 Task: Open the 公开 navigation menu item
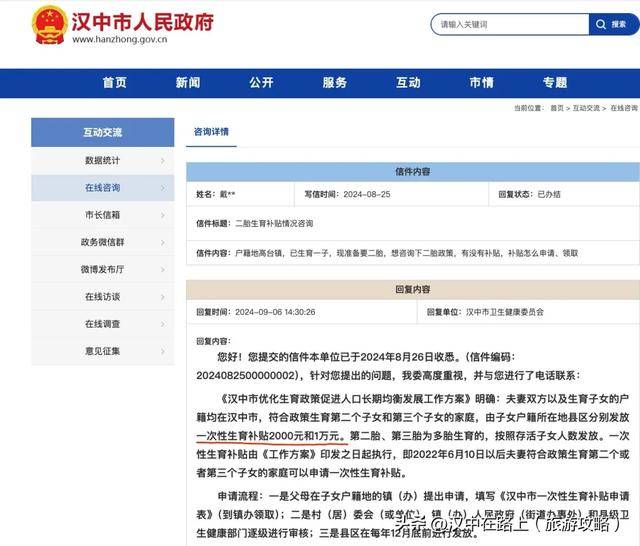pyautogui.click(x=261, y=82)
